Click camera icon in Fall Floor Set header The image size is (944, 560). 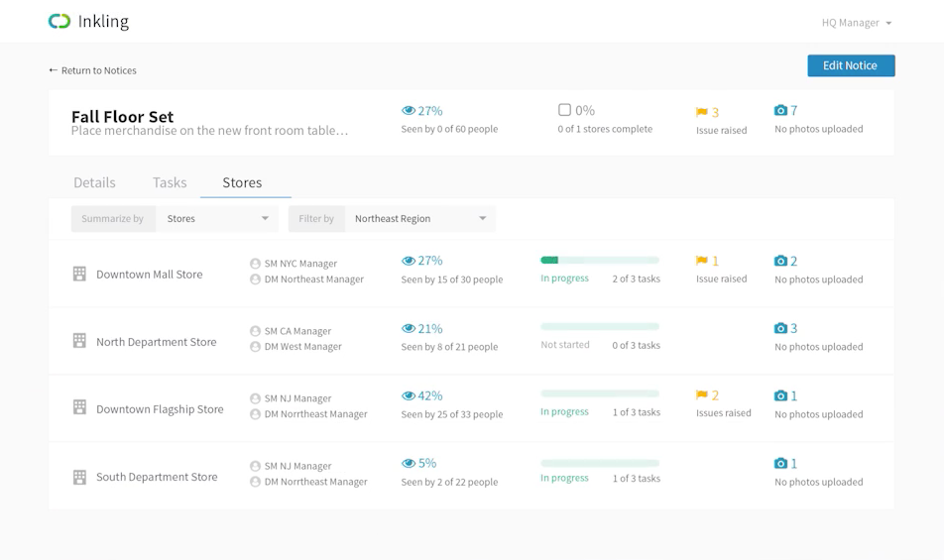[780, 110]
